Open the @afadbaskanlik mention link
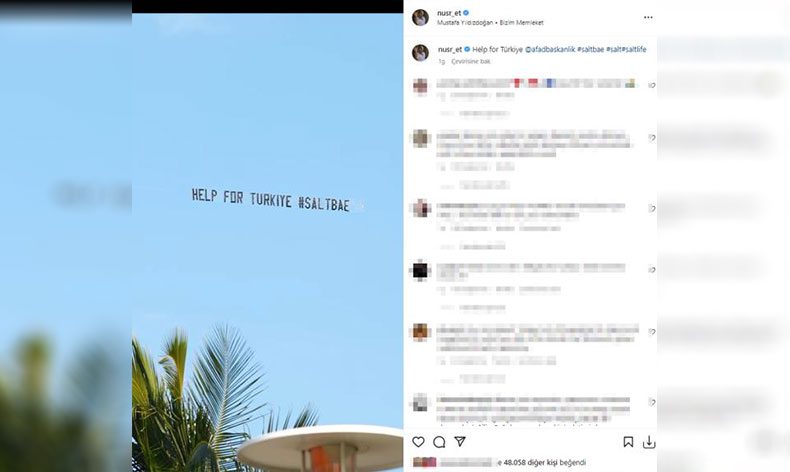Image resolution: width=790 pixels, height=472 pixels. click(x=550, y=49)
